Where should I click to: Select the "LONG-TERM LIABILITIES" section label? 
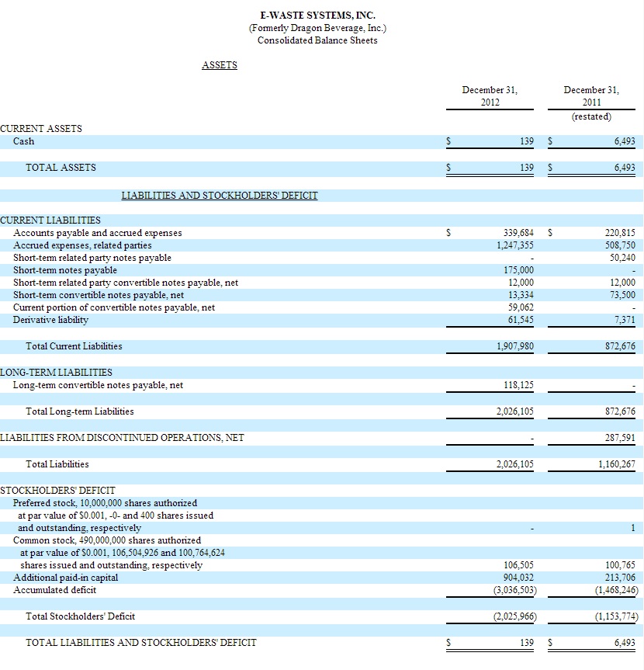[56, 373]
